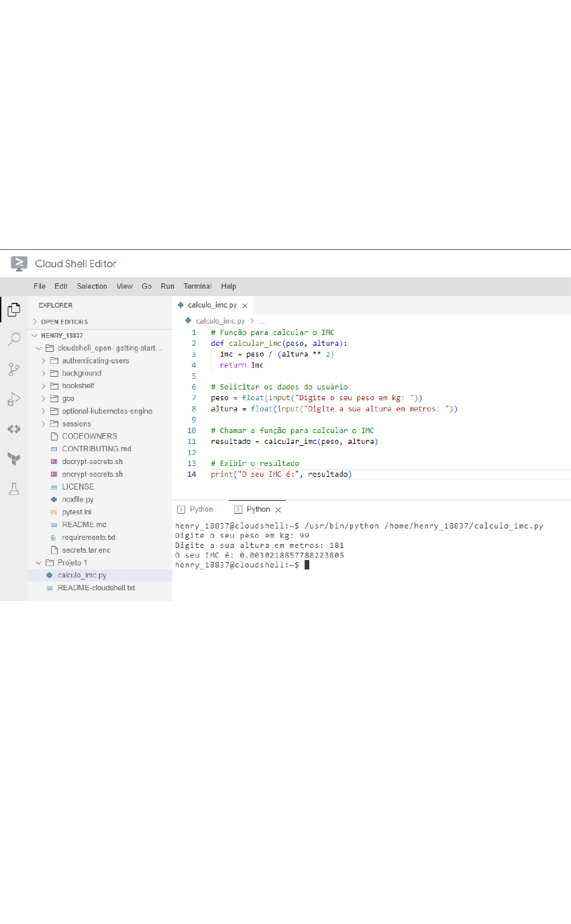
Task: Open the Search view icon
Action: (13, 339)
